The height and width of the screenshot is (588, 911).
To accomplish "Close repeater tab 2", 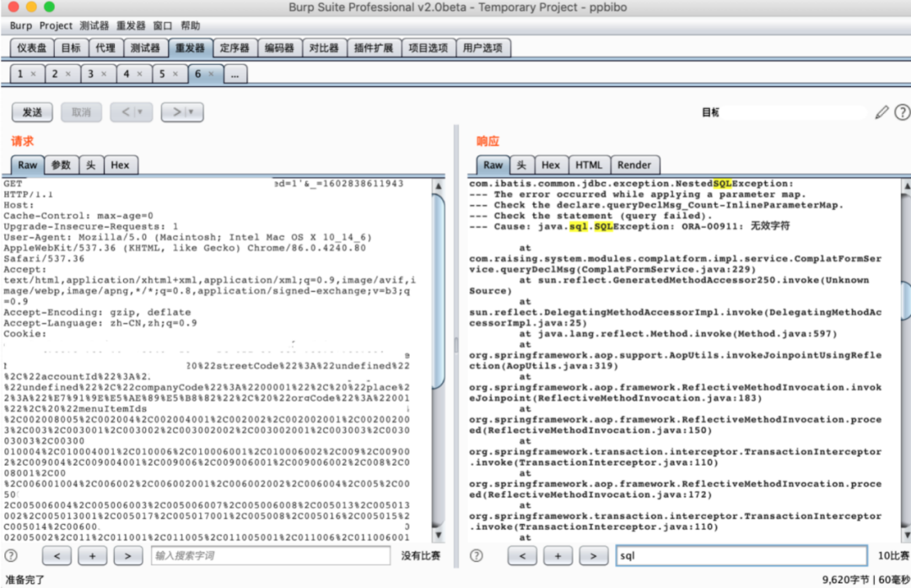I will (68, 73).
